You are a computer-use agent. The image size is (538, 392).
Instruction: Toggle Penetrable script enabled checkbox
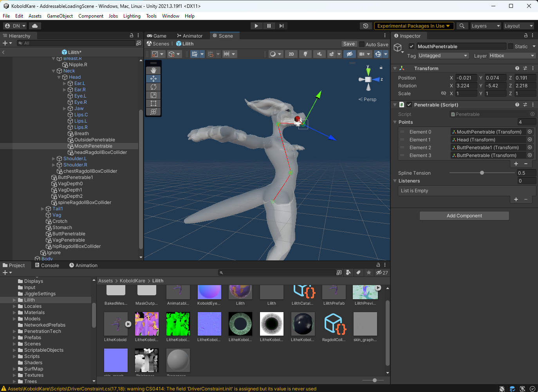click(x=409, y=105)
